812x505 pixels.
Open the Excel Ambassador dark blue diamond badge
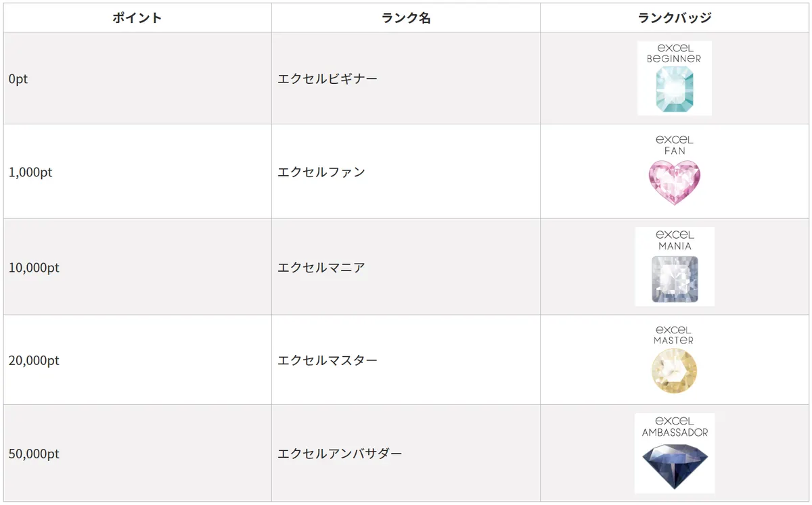pos(675,453)
